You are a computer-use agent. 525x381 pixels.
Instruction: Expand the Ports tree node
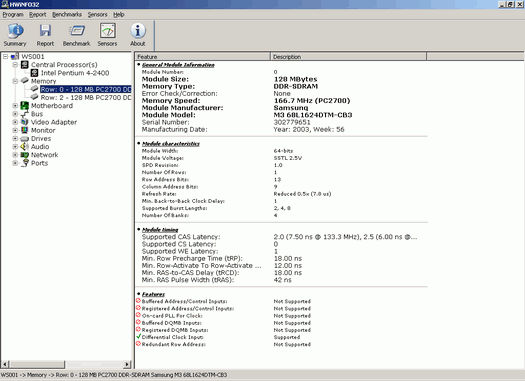pos(15,163)
